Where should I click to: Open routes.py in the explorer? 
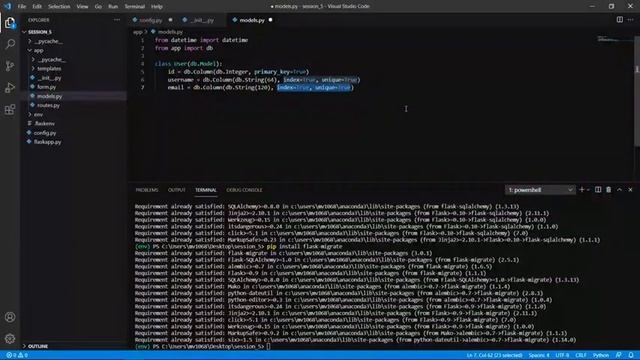(x=48, y=105)
